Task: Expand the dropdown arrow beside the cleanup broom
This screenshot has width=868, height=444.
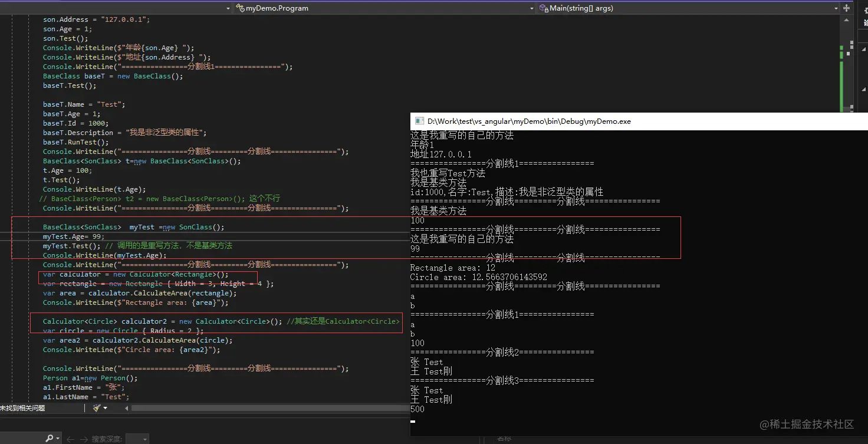Action: pyautogui.click(x=106, y=408)
